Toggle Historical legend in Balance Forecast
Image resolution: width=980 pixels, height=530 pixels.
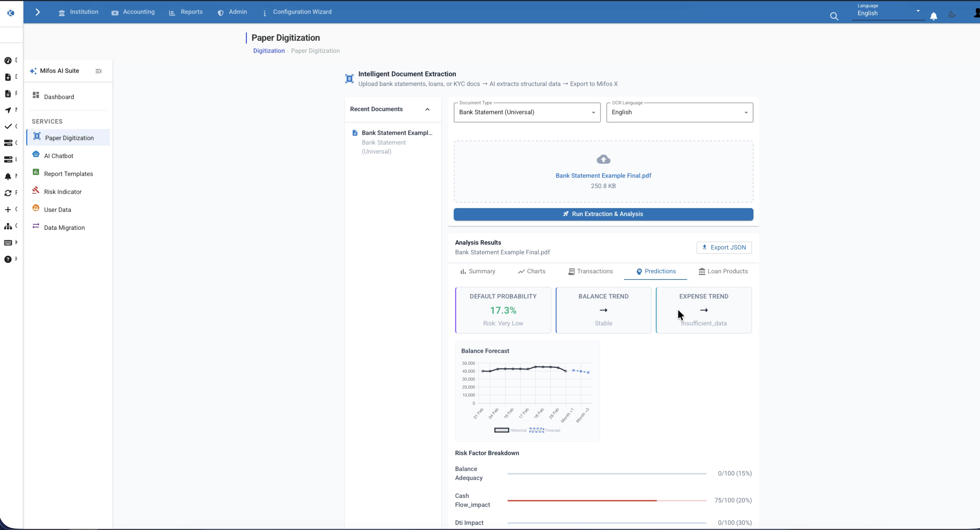pyautogui.click(x=510, y=430)
